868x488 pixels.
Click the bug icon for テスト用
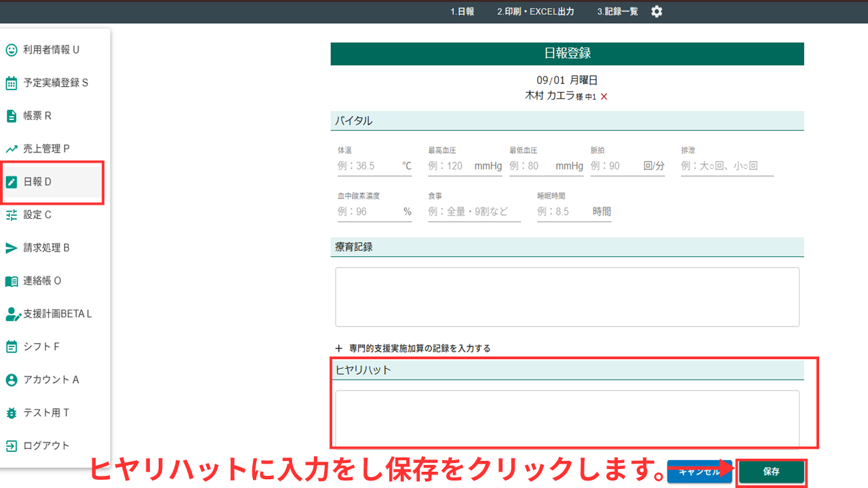[12, 413]
